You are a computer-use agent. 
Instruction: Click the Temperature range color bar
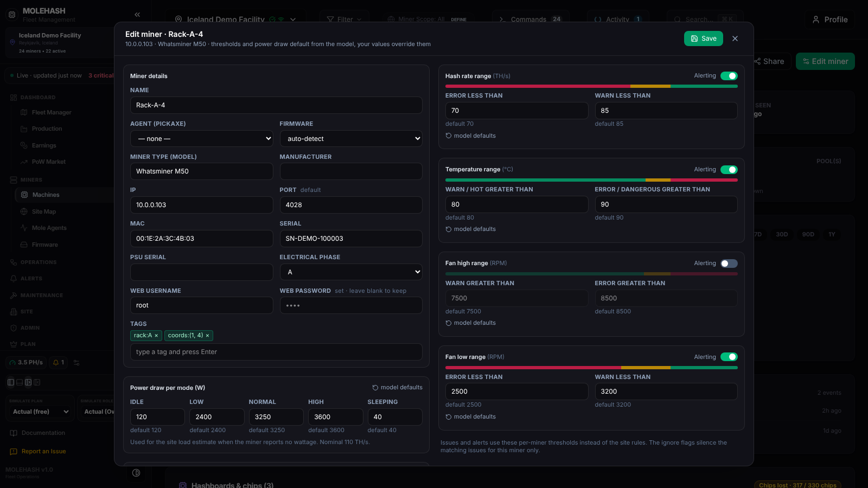click(x=591, y=180)
